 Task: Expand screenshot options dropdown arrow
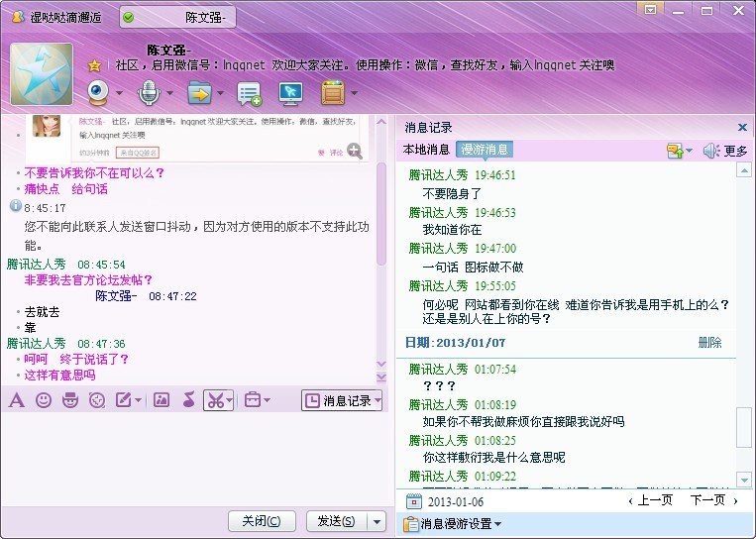click(x=230, y=400)
